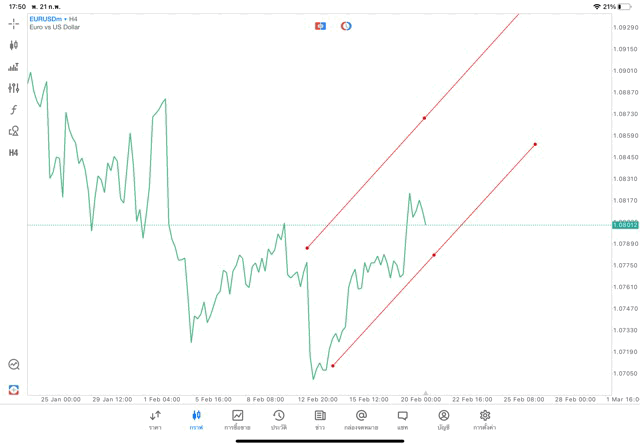Open the settings gear tab
Viewport: 640px width, 447px height.
[x=485, y=420]
